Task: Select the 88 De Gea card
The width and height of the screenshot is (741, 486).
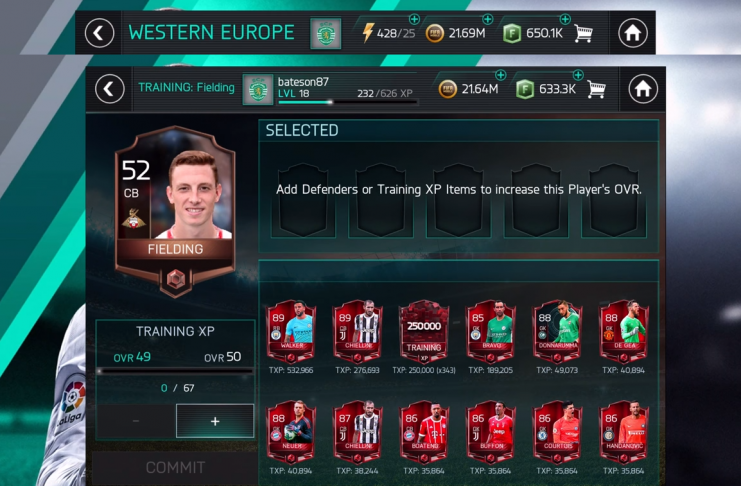Action: tap(624, 333)
